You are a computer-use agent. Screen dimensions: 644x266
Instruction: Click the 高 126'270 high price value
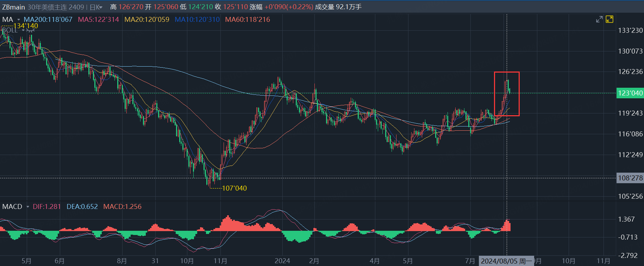click(x=127, y=7)
